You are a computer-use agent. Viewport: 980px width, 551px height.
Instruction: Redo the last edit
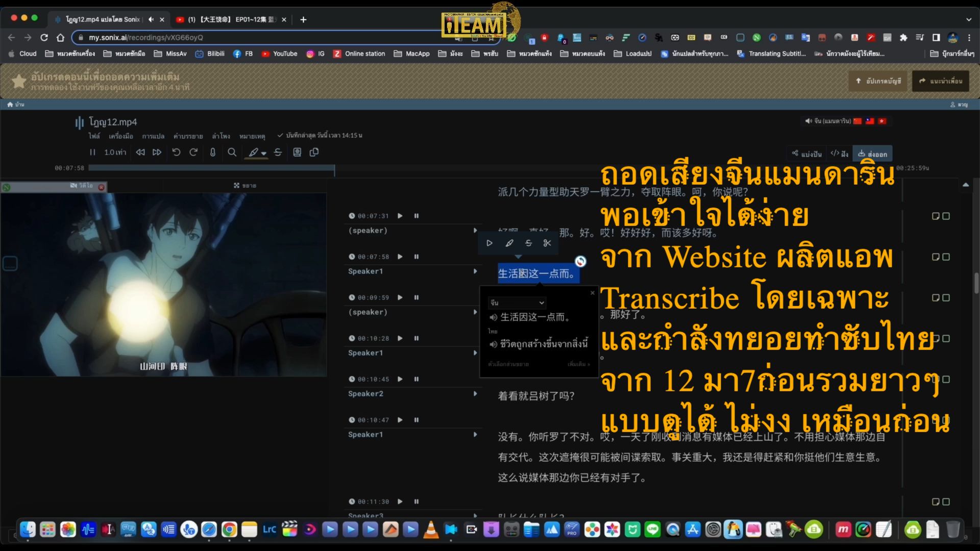click(x=193, y=152)
